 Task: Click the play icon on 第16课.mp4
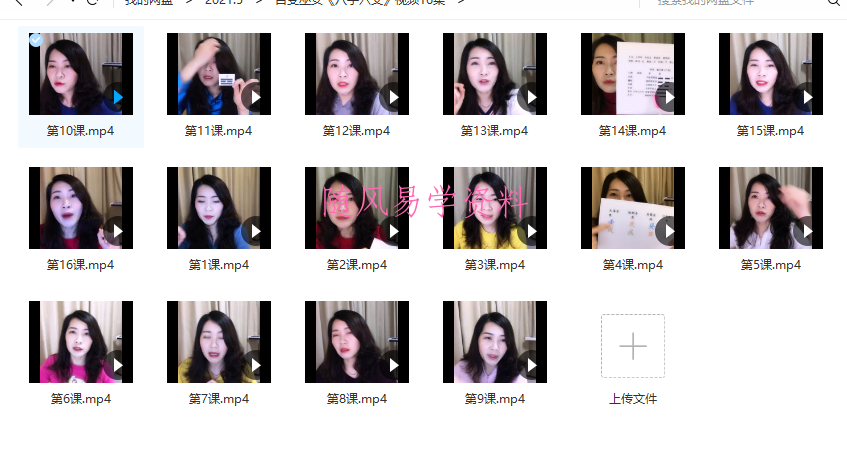click(117, 231)
